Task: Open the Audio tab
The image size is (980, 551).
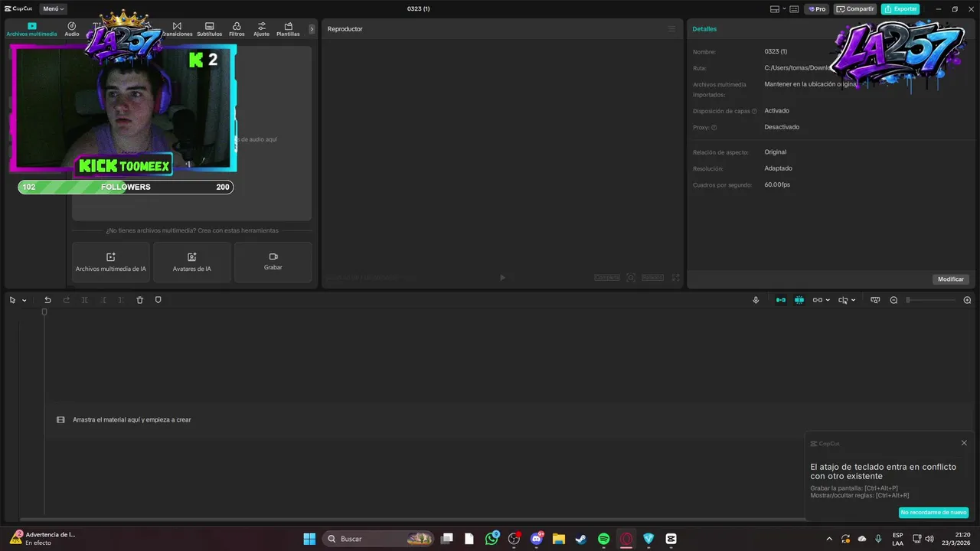Action: pos(72,30)
